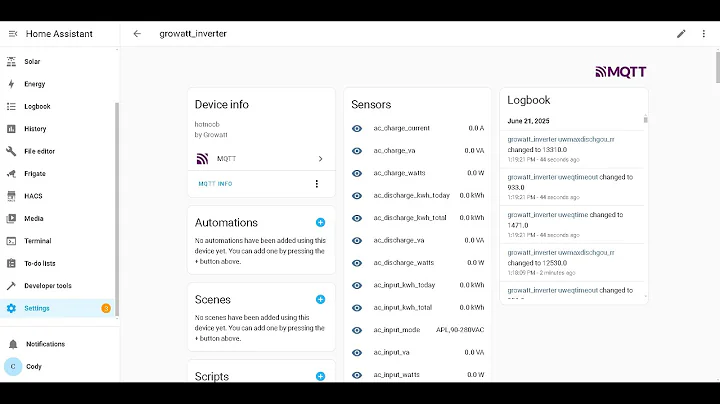The width and height of the screenshot is (720, 404).
Task: Open the Logbook list icon
Action: coord(11,107)
